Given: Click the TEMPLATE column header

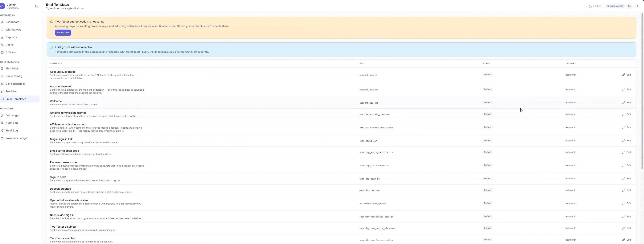Looking at the screenshot, I should [56, 64].
